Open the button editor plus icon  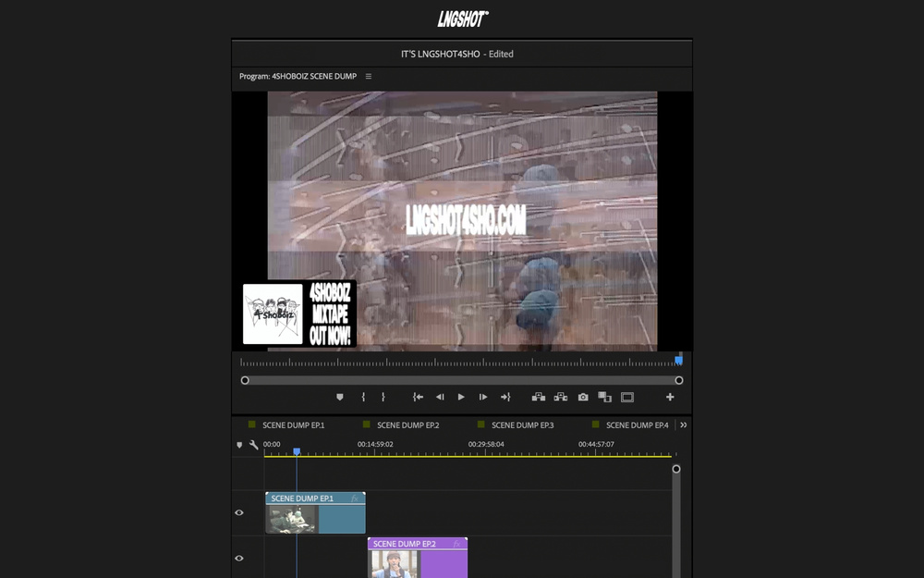[670, 397]
